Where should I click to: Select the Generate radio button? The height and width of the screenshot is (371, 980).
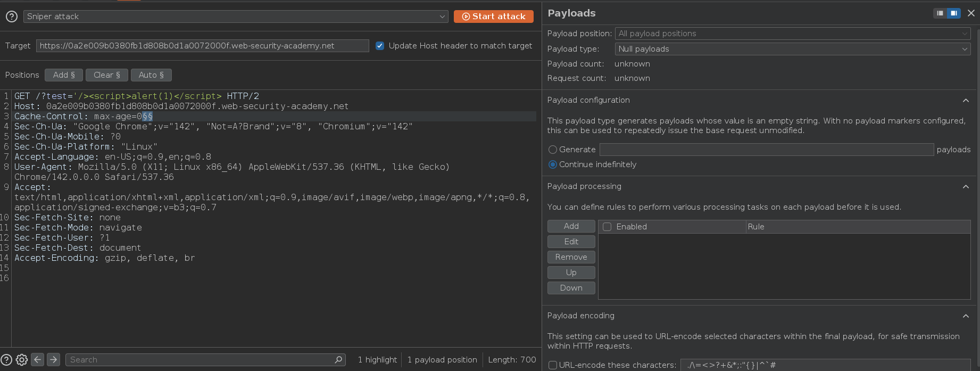click(x=553, y=150)
